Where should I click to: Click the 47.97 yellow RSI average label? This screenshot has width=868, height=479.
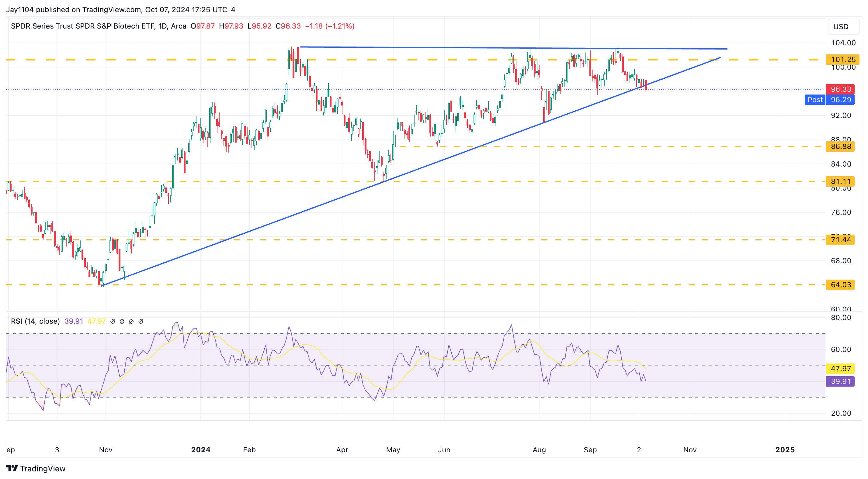pyautogui.click(x=840, y=368)
